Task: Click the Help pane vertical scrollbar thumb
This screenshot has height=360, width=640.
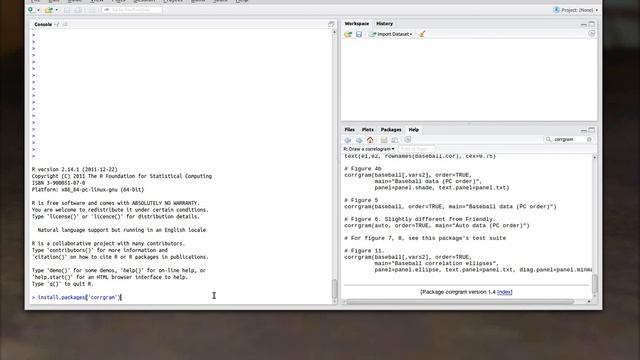Action: 595,284
